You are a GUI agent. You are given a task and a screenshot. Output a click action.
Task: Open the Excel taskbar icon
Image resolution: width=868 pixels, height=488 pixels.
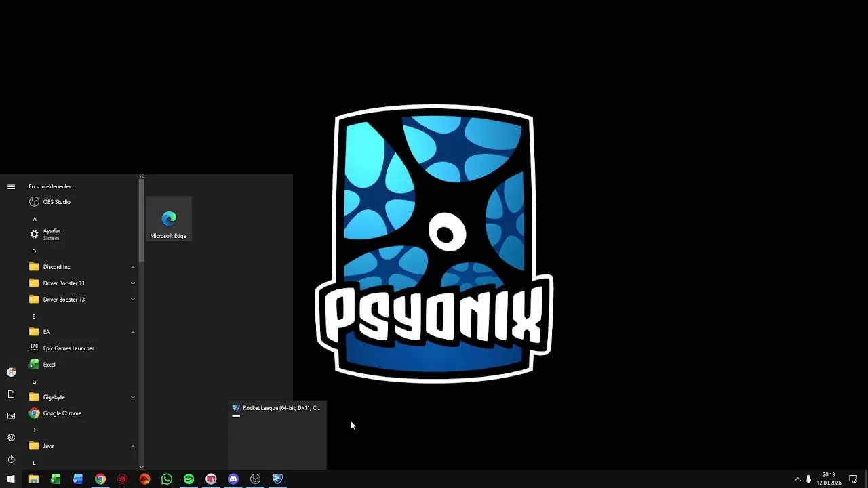pyautogui.click(x=56, y=479)
